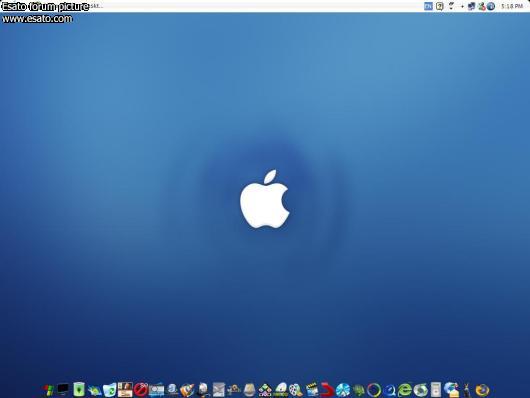Open the two-monitors network tray icon

tap(471, 6)
